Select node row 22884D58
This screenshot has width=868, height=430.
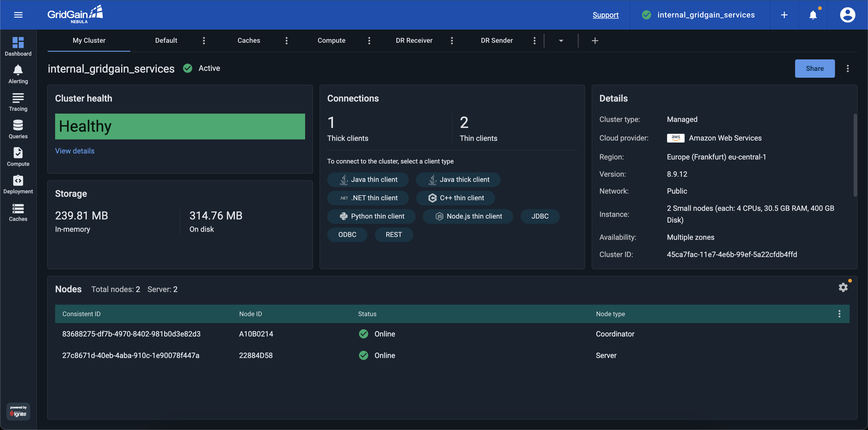[x=452, y=355]
